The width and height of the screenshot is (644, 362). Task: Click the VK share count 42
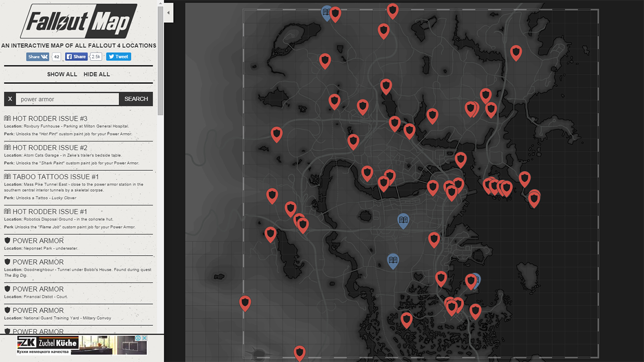point(57,57)
